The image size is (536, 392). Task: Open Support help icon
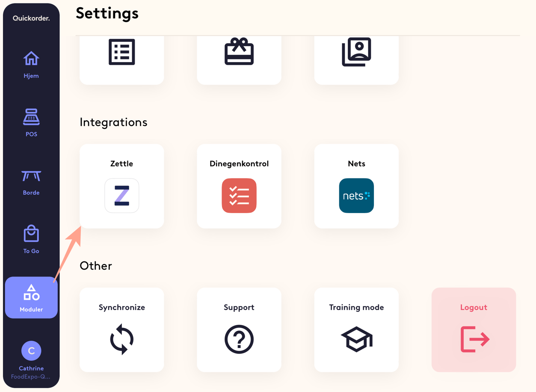point(239,339)
